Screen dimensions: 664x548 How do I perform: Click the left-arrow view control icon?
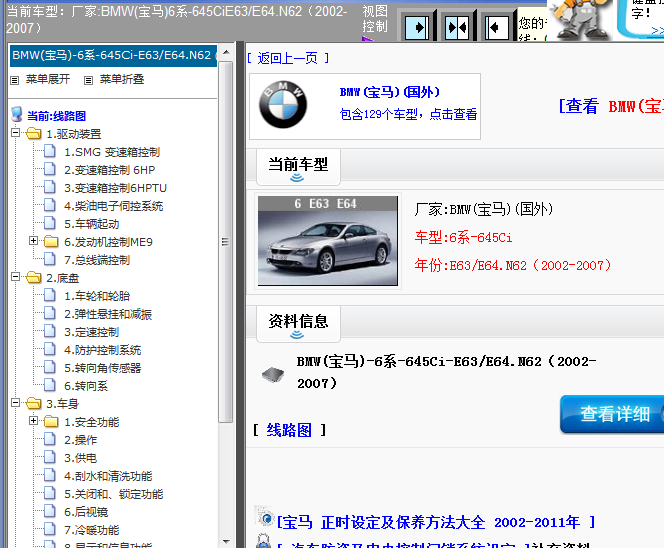tap(496, 28)
